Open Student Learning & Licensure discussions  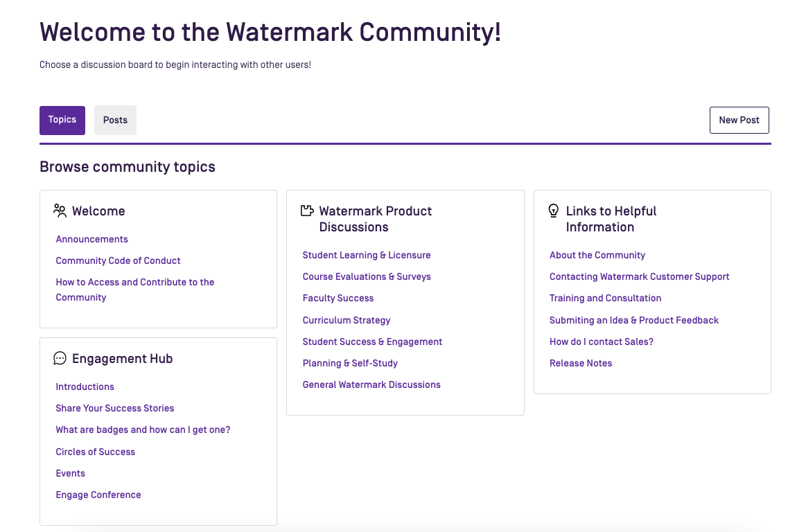pos(367,255)
